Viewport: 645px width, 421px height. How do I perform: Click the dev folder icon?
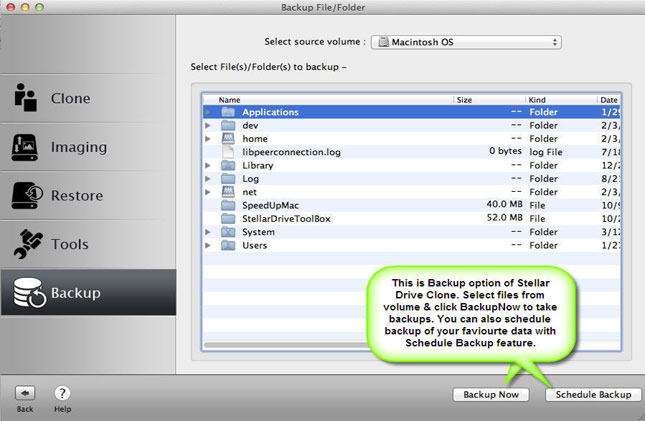[x=228, y=125]
